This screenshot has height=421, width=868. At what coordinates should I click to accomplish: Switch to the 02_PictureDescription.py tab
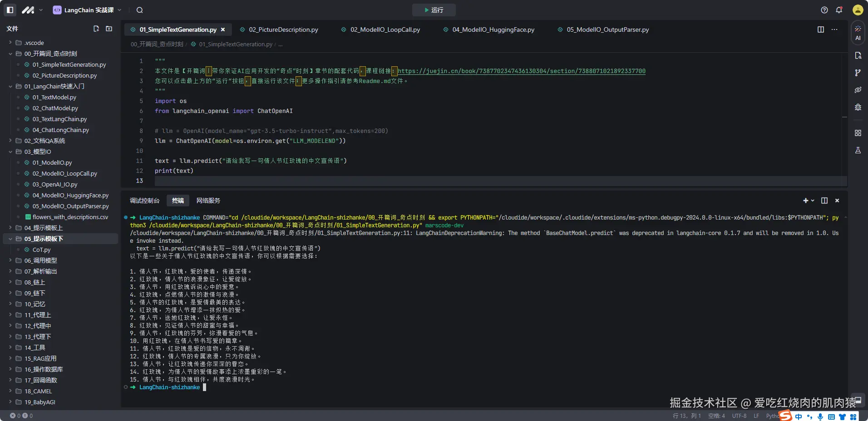coord(283,29)
